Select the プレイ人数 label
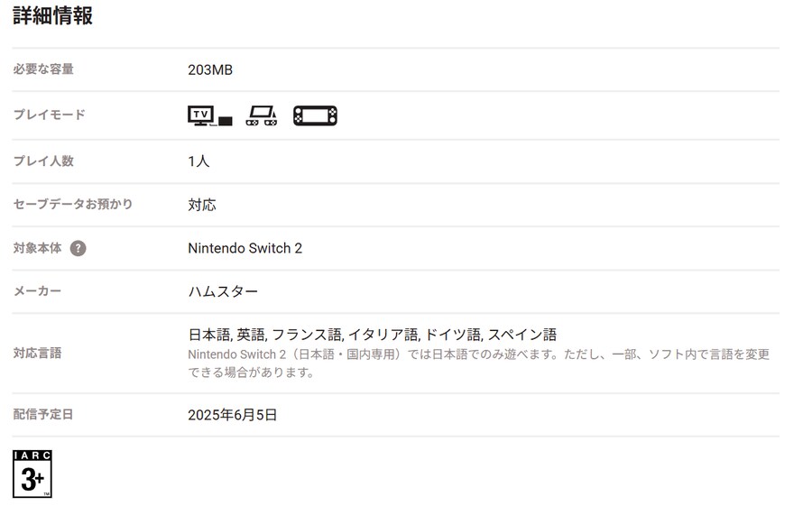 pyautogui.click(x=43, y=161)
